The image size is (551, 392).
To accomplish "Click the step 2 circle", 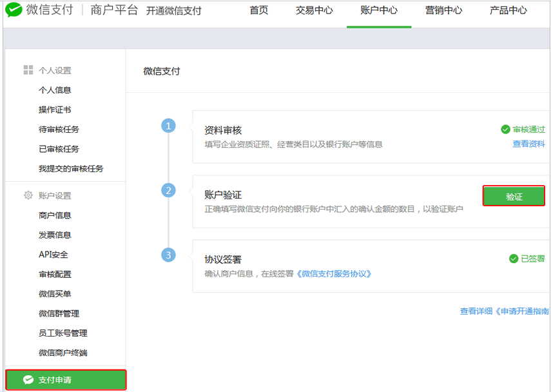I will tap(168, 191).
